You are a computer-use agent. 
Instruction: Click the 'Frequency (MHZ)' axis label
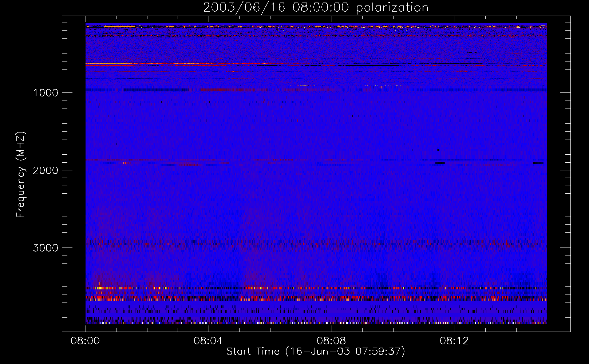(x=21, y=175)
